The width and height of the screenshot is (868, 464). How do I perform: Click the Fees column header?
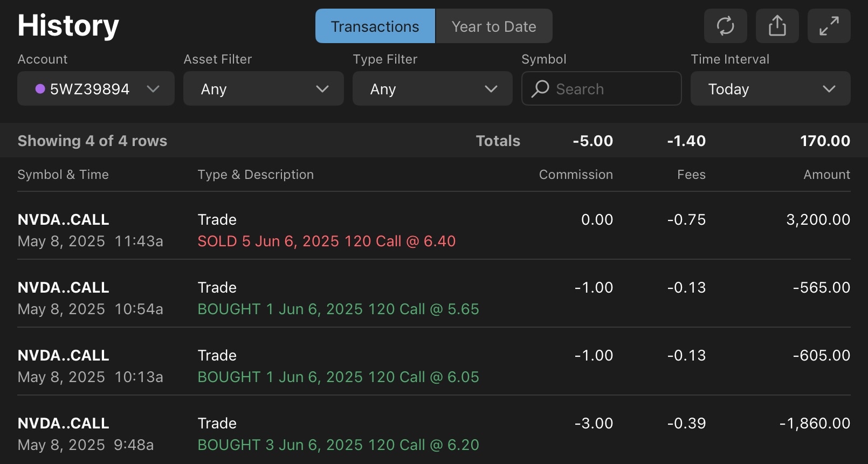pyautogui.click(x=691, y=175)
